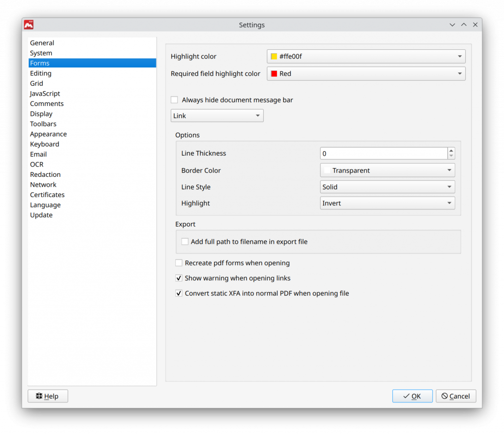Open the Required field highlight color dropdown
Screen dimensions: 504x434
[364, 73]
